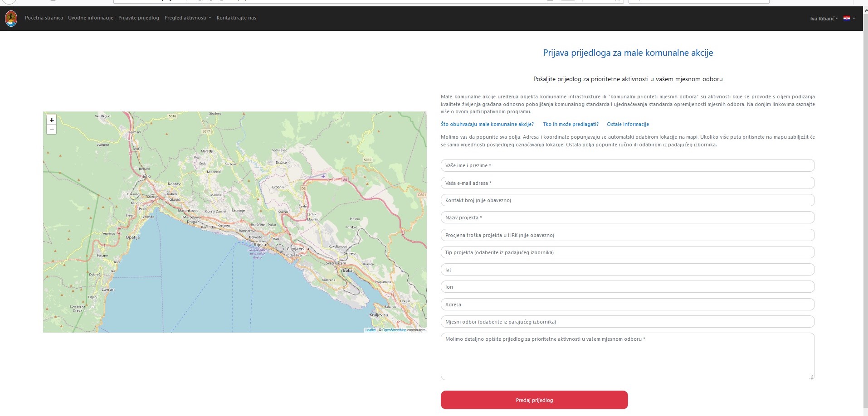Click the city coat of arms logo

11,19
